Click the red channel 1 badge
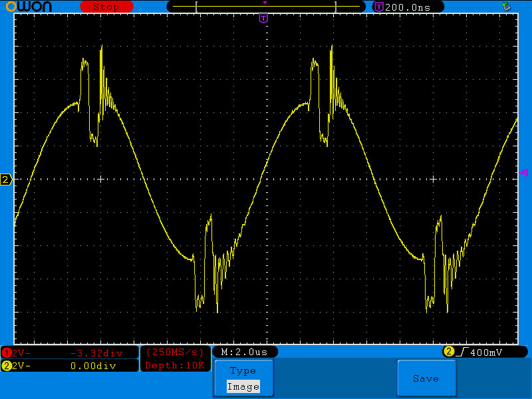532x399 pixels. (x=6, y=353)
